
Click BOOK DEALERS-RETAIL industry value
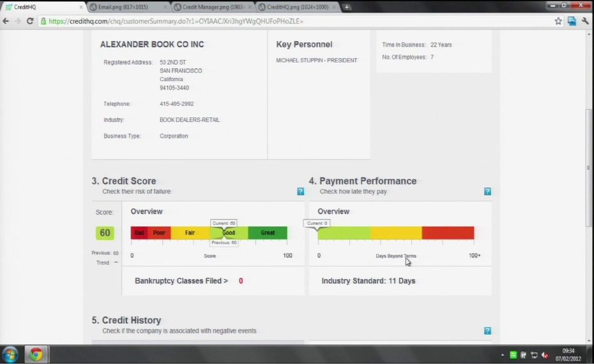click(x=190, y=119)
